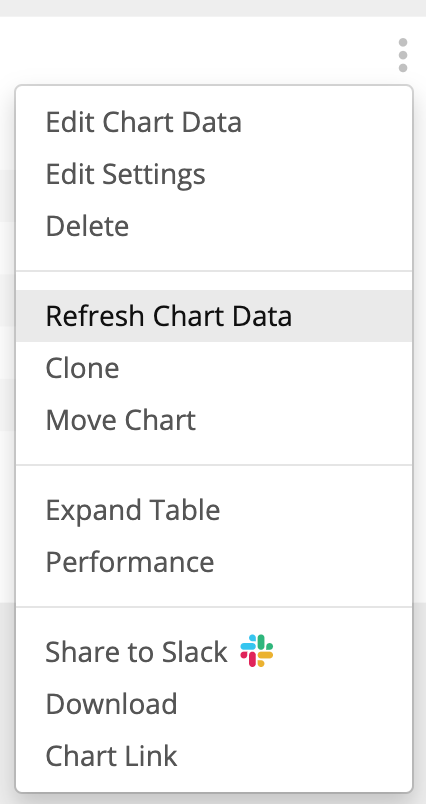Pick the Clone option
The width and height of the screenshot is (426, 804).
[x=83, y=368]
